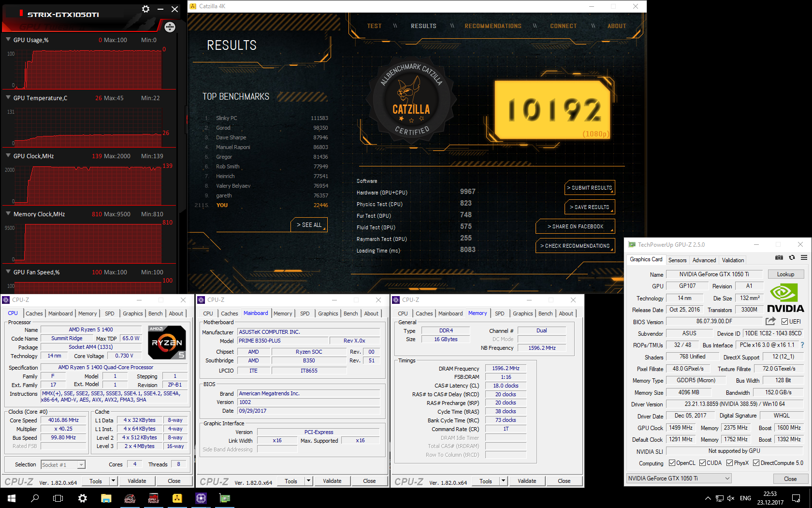Open SPD tab in Memory CPU-Z window

(499, 314)
